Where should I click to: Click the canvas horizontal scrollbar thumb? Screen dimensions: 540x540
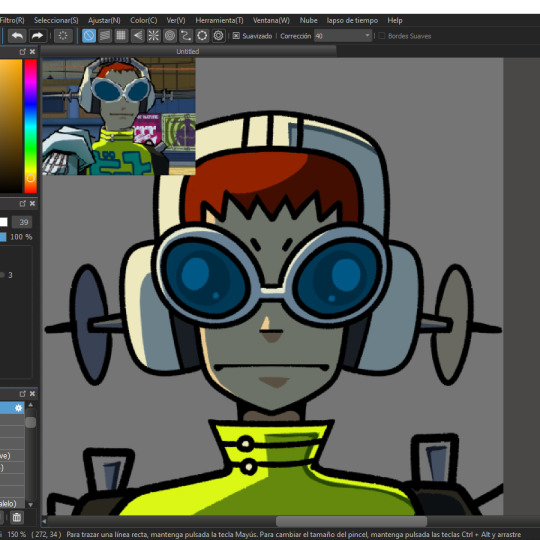coord(352,521)
